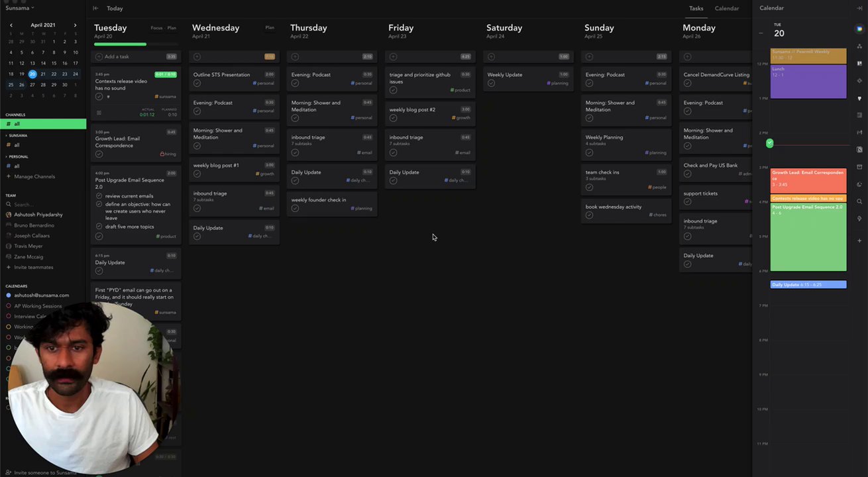Jump to Today
The image size is (868, 477).
coord(115,8)
